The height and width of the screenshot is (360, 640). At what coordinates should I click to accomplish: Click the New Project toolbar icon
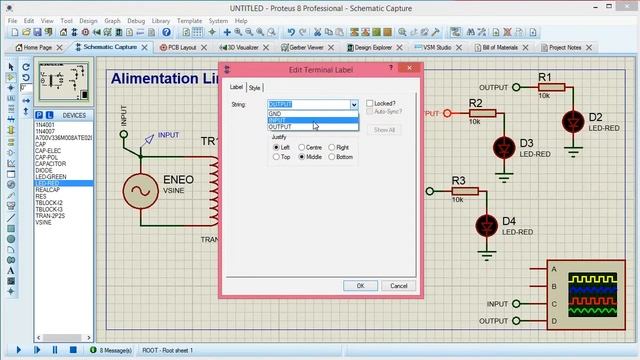(15, 32)
